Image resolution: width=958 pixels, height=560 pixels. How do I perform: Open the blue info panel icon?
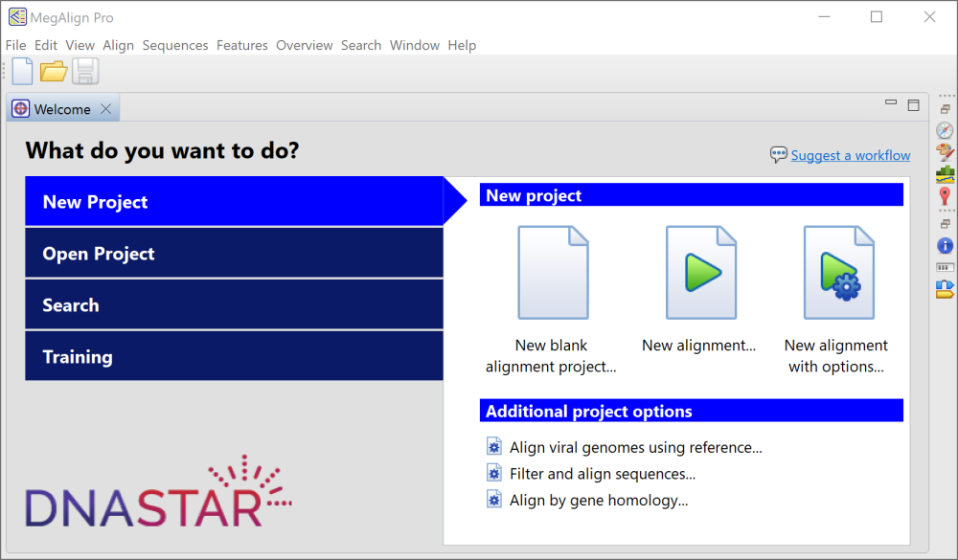pos(945,245)
